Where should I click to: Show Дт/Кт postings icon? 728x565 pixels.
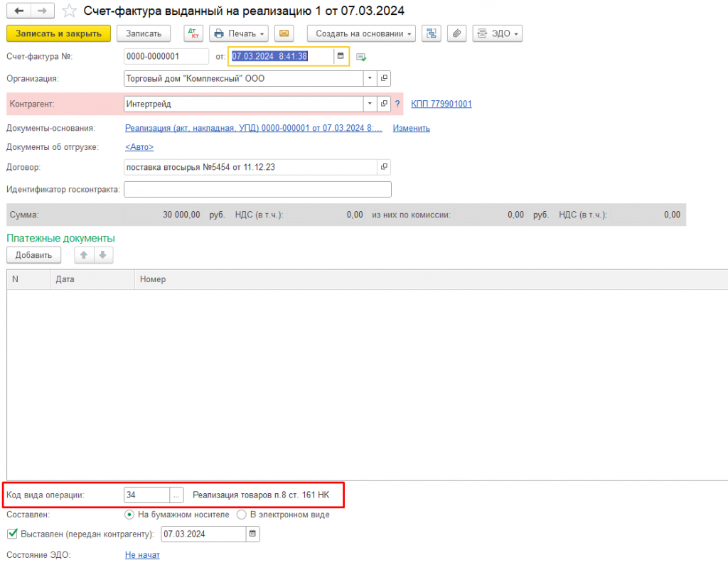point(193,33)
